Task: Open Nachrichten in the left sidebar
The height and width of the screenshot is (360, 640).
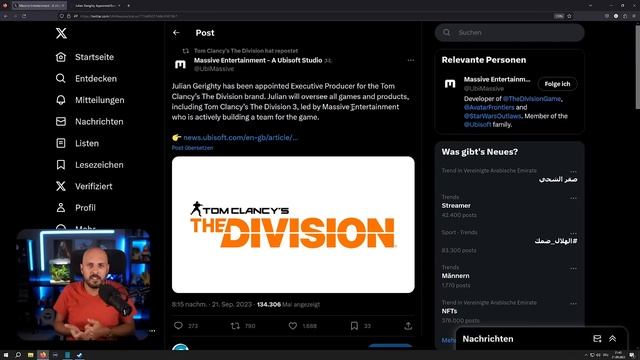Action: coord(99,122)
